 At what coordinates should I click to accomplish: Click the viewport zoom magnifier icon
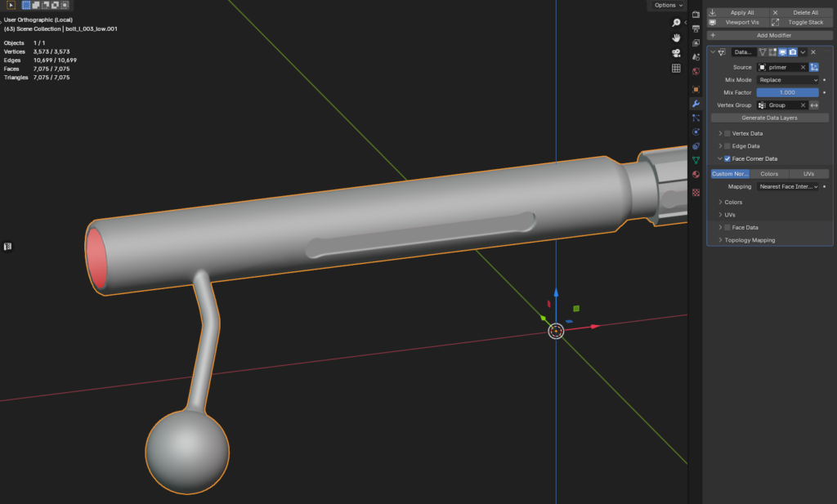[676, 22]
